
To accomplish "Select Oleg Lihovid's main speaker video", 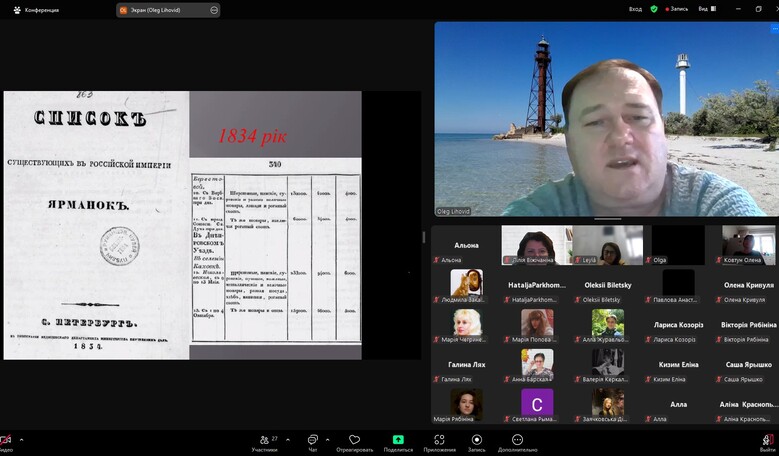I will pos(607,119).
